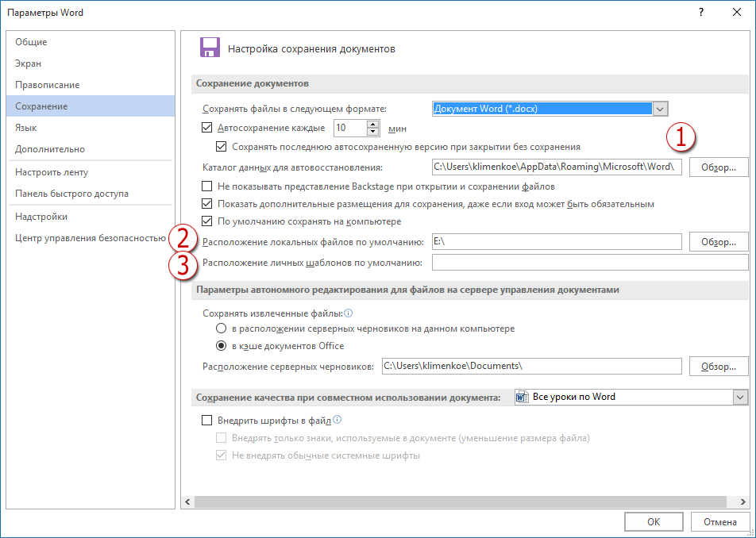Click the "Сохранение документов" section heading

click(x=253, y=83)
